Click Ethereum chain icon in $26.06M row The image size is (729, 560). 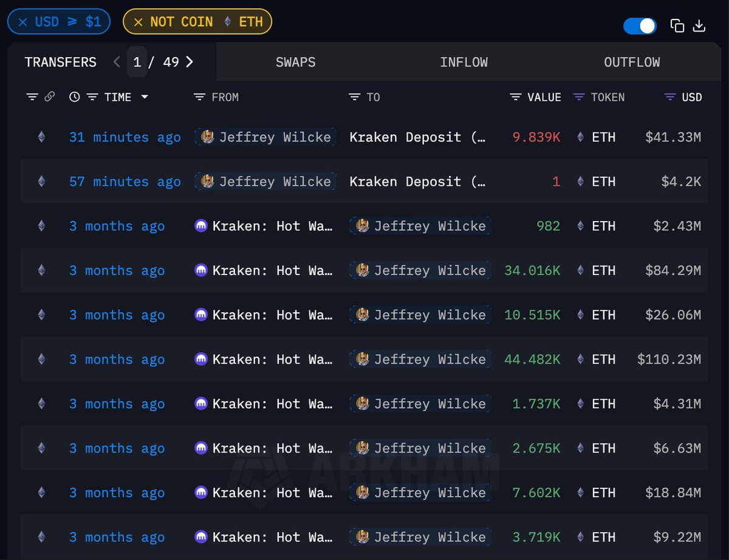click(x=41, y=315)
